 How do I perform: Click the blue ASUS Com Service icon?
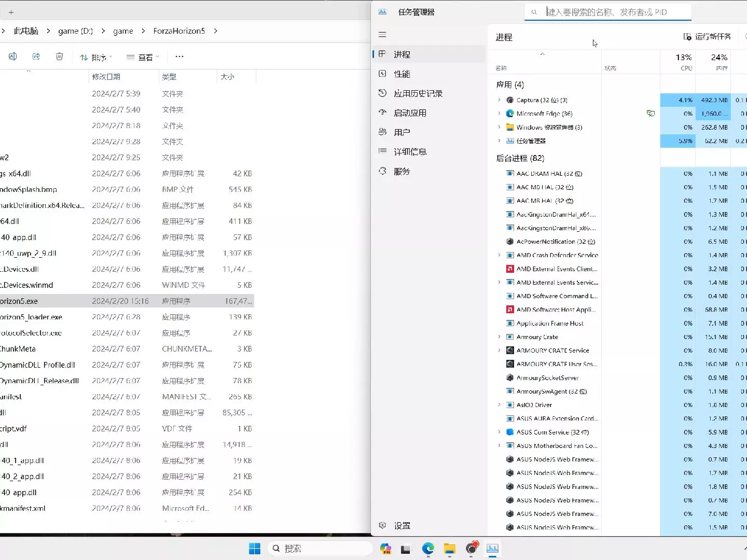coord(510,432)
